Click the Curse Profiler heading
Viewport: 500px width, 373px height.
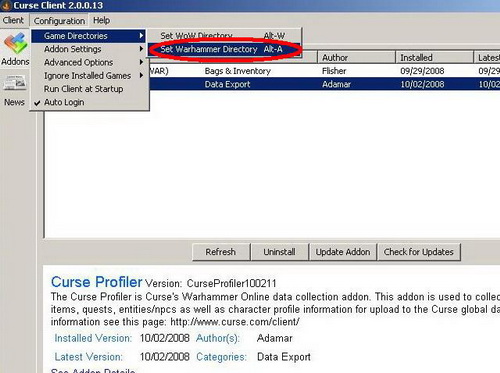(97, 282)
